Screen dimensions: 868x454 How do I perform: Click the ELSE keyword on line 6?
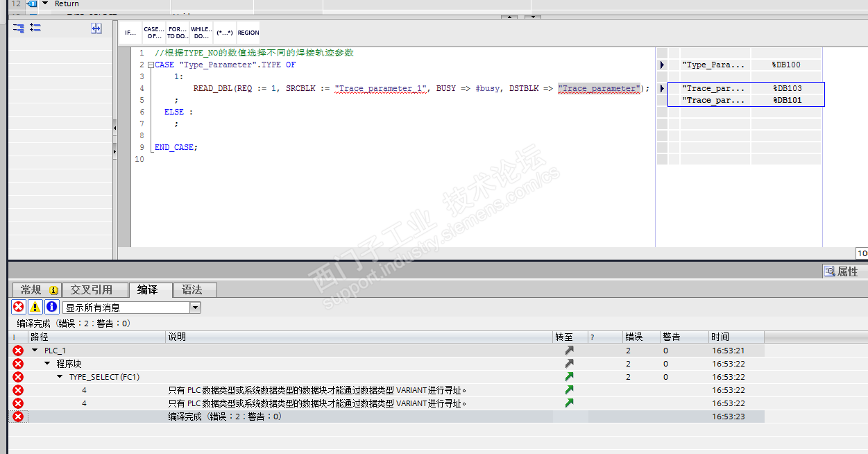click(x=174, y=112)
